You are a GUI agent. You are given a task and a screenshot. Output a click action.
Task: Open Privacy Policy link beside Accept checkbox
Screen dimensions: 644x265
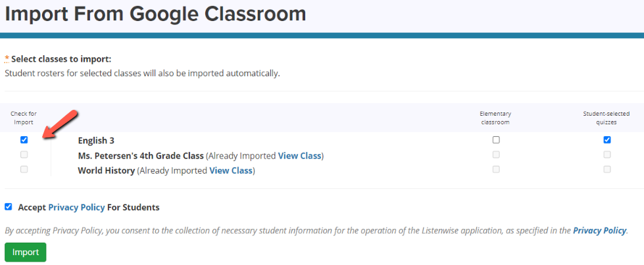[x=76, y=208]
